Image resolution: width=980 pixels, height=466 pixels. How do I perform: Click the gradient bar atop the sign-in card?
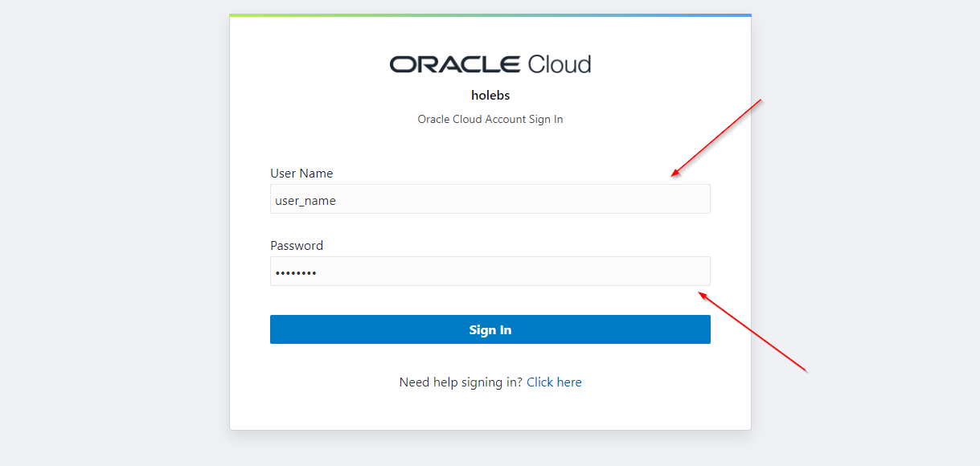coord(490,14)
